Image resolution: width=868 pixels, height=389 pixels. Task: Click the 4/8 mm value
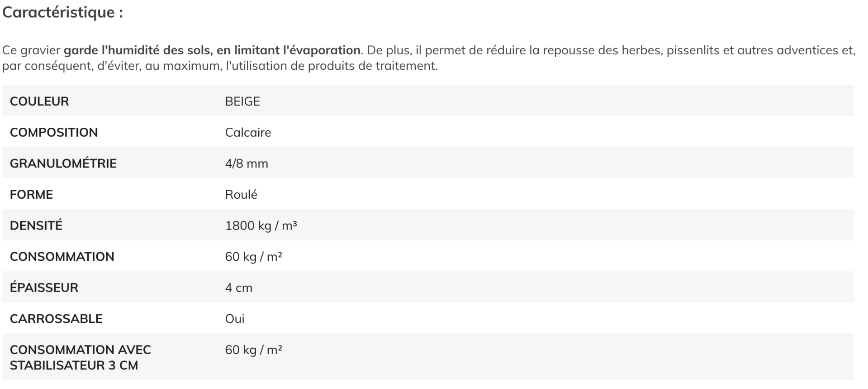coord(247,163)
